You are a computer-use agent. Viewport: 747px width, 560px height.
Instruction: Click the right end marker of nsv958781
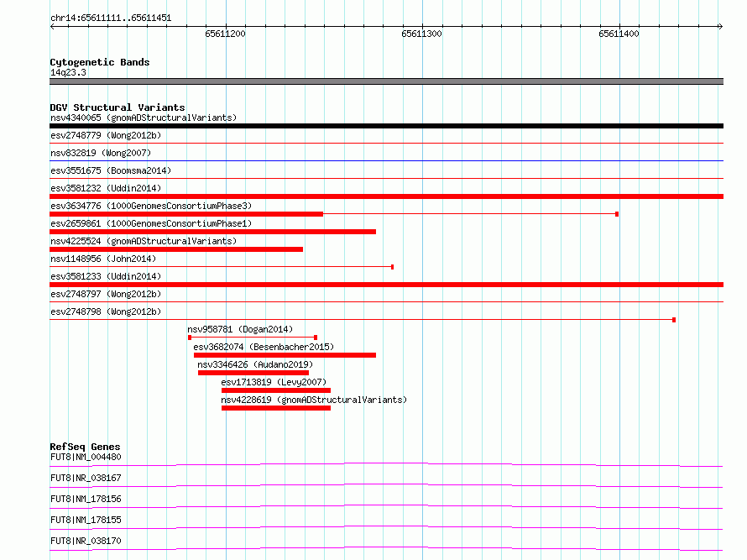click(316, 338)
